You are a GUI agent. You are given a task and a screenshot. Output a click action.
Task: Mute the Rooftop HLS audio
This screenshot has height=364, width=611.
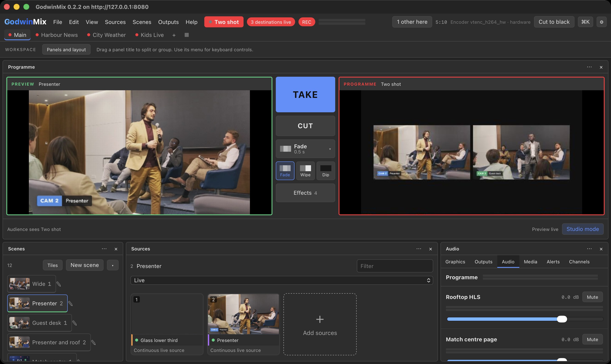(592, 297)
